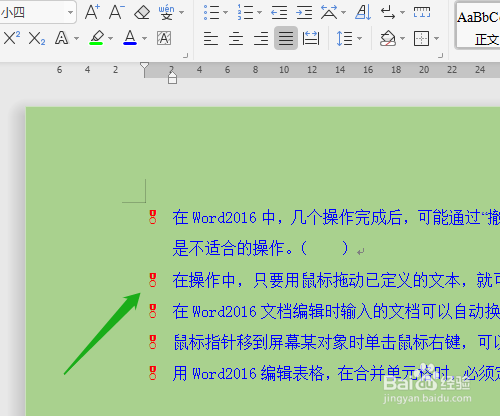The image size is (500, 416).
Task: Align the text left
Action: tap(211, 38)
